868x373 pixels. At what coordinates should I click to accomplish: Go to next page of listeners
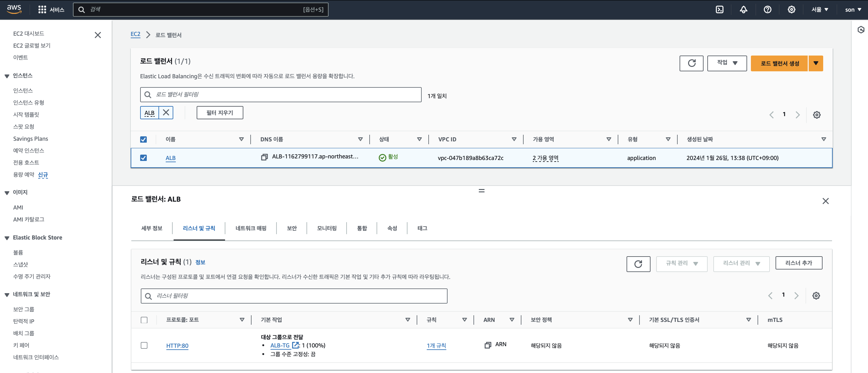point(796,295)
